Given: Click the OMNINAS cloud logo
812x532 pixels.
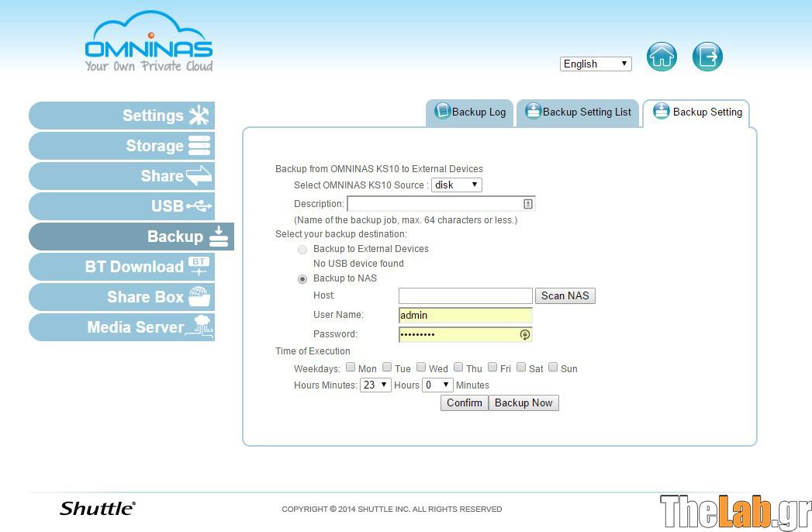Looking at the screenshot, I should click(149, 41).
